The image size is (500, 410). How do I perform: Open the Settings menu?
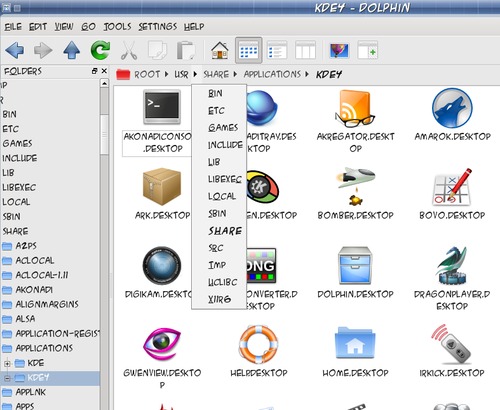[158, 26]
